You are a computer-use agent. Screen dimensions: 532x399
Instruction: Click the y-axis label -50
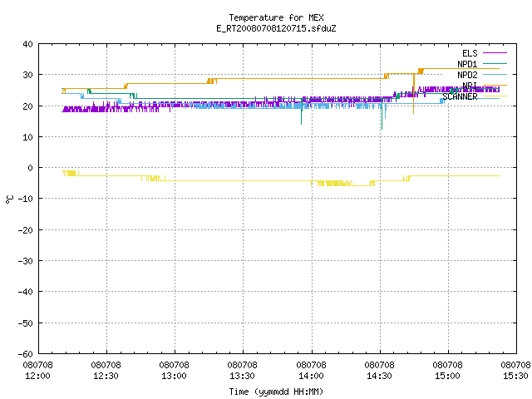tap(26, 323)
